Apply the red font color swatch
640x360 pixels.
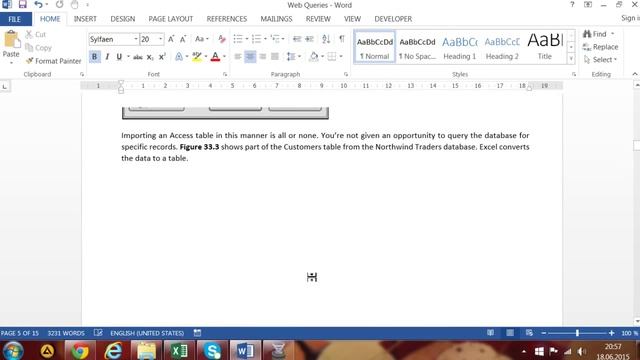215,57
